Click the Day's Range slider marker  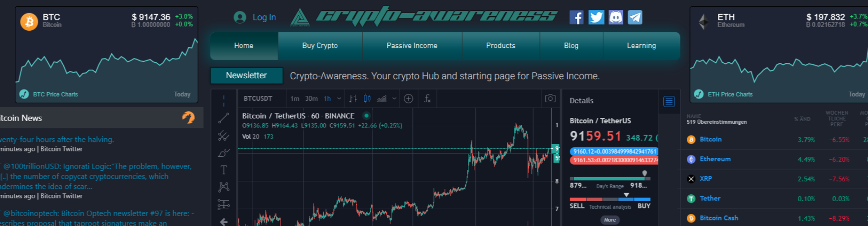click(x=645, y=174)
